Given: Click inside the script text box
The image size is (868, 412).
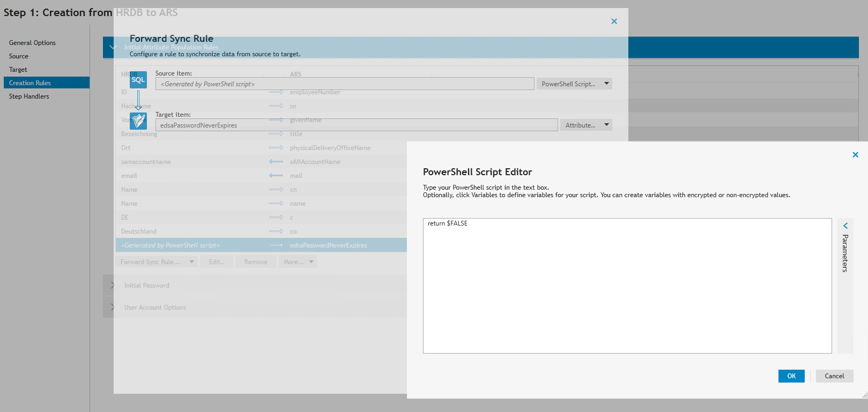Looking at the screenshot, I should click(x=627, y=286).
